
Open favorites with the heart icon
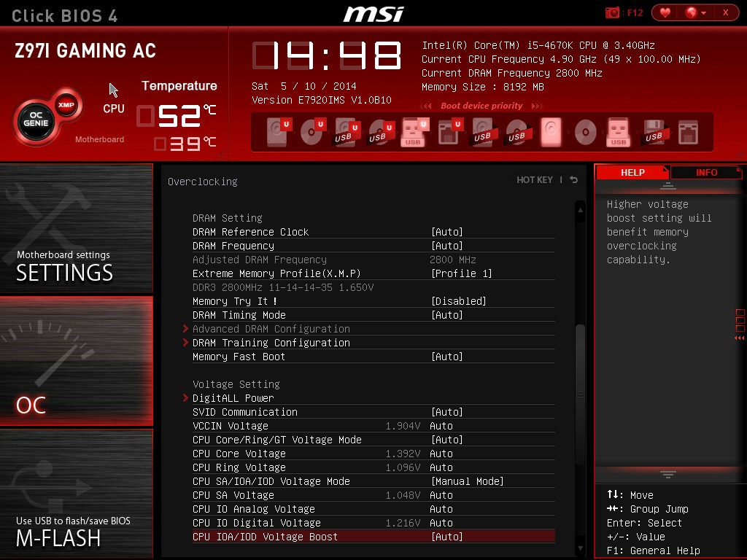pyautogui.click(x=665, y=12)
